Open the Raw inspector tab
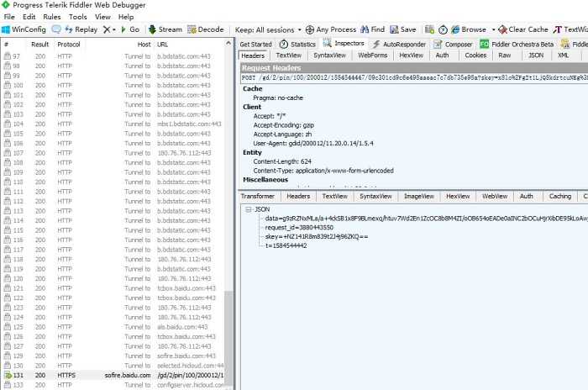The width and height of the screenshot is (588, 390). click(504, 55)
